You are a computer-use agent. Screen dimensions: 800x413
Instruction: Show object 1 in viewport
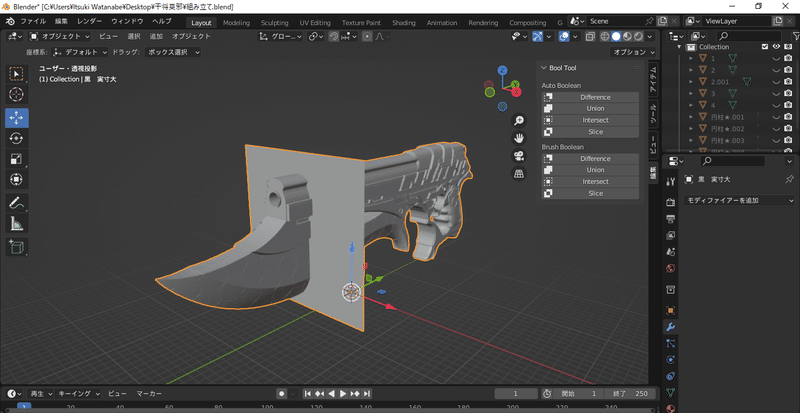tap(777, 58)
